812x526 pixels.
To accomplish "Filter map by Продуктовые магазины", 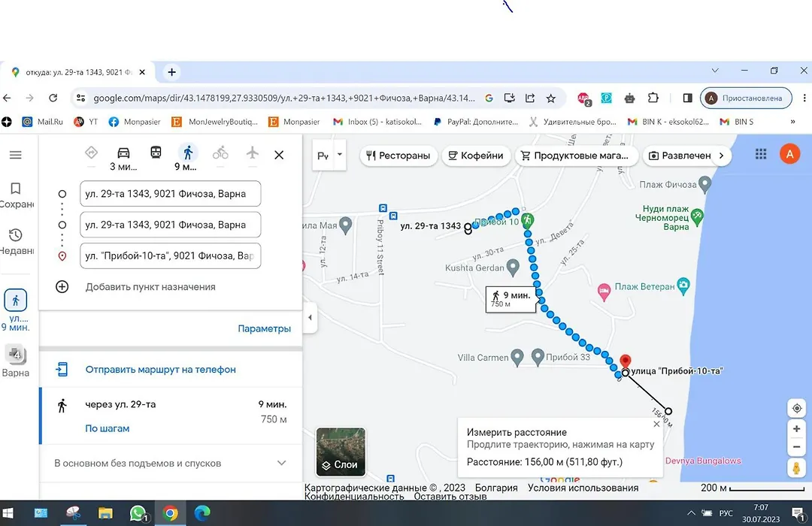I will [x=575, y=156].
